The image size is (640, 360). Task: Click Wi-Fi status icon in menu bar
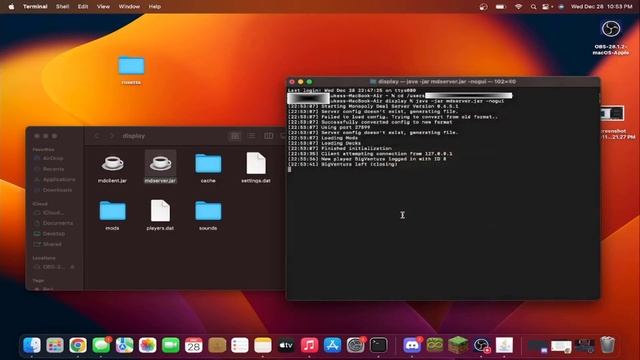[x=518, y=7]
